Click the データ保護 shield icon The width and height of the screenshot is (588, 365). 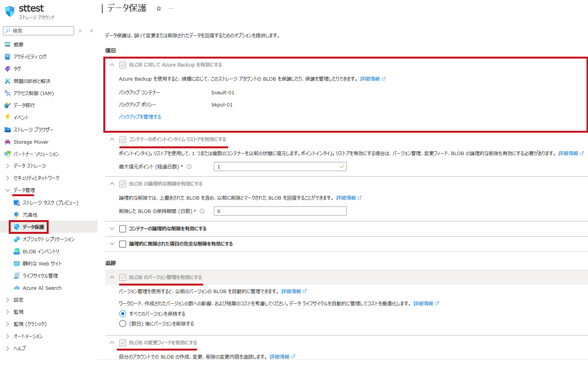17,227
